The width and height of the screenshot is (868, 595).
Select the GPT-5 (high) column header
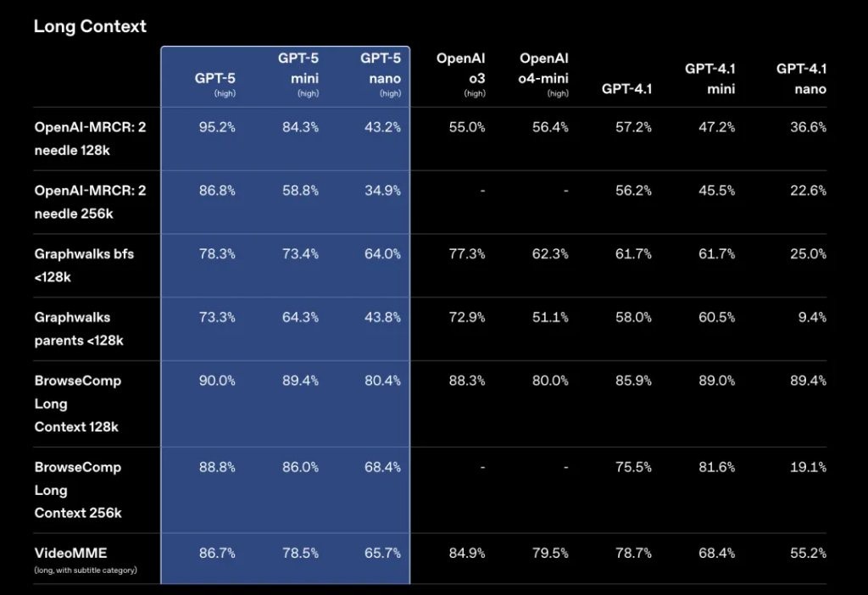click(215, 80)
